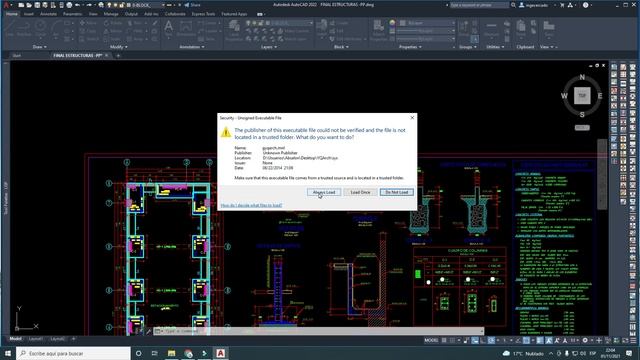
Task: Open the Manage ribbon tab
Action: pyautogui.click(x=111, y=14)
